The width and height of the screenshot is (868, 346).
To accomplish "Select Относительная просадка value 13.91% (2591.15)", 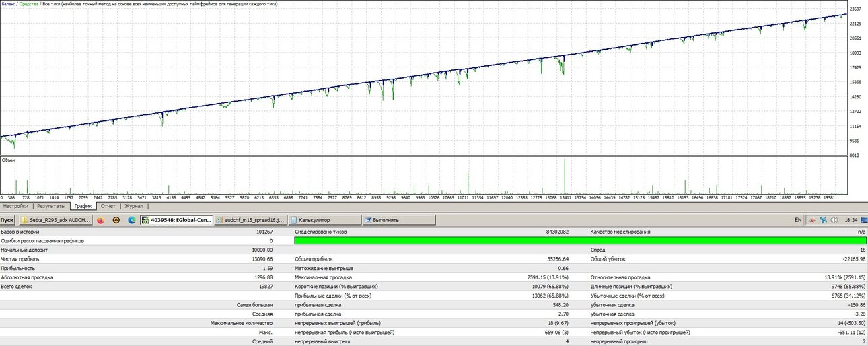I will pos(845,277).
